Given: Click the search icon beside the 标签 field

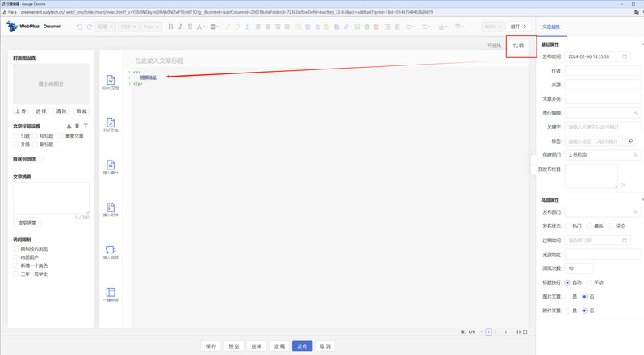Looking at the screenshot, I should [630, 141].
